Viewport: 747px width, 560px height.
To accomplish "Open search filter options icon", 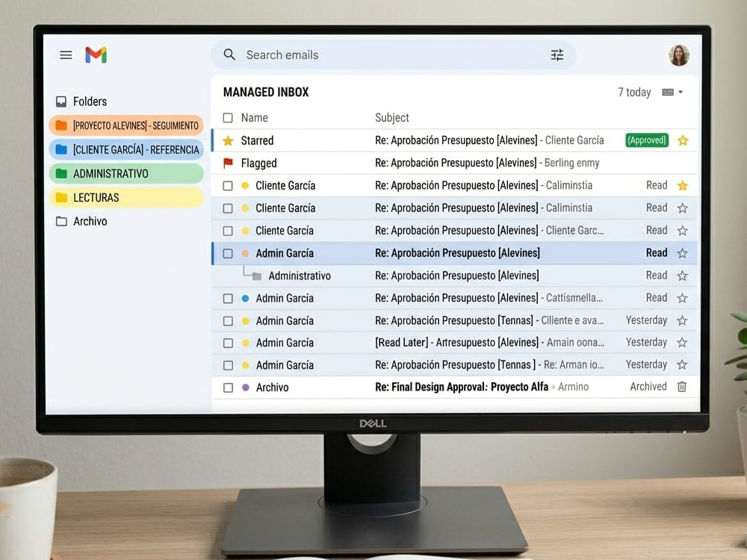I will point(557,55).
